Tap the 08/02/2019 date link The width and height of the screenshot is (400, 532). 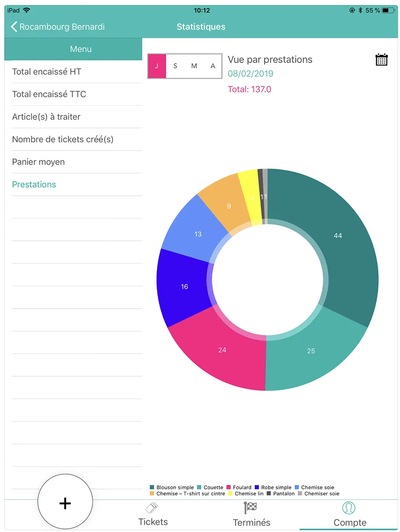point(250,74)
